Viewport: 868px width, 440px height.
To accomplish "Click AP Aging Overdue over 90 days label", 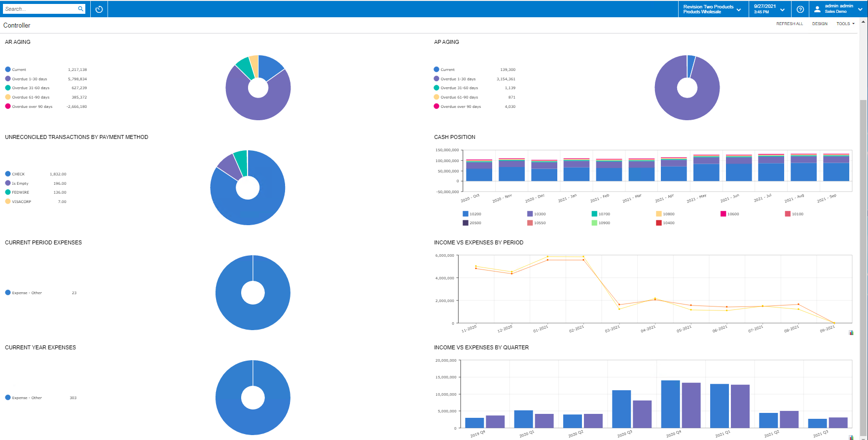I will point(461,106).
